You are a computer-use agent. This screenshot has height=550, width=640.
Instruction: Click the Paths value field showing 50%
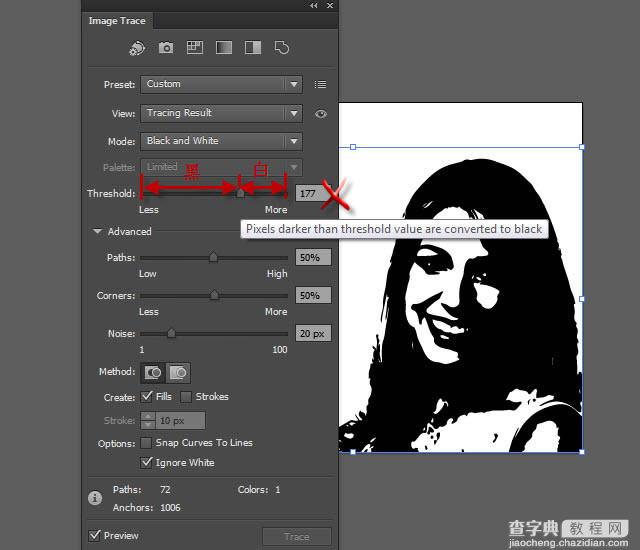[x=313, y=257]
